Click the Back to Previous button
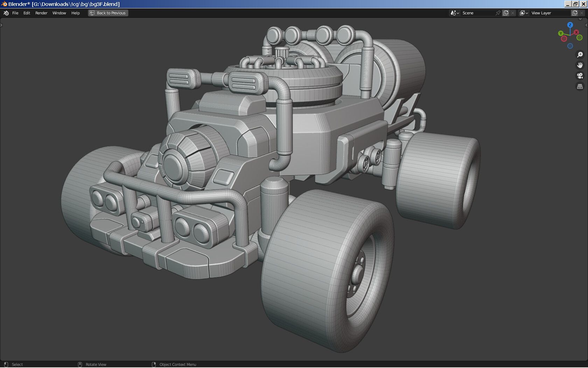The image size is (588, 368). point(108,13)
